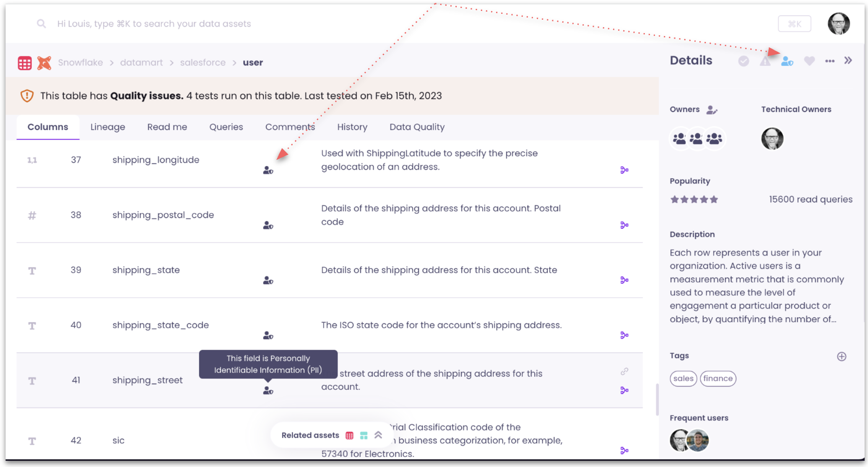Click the warning triangle icon in Details

coord(765,61)
